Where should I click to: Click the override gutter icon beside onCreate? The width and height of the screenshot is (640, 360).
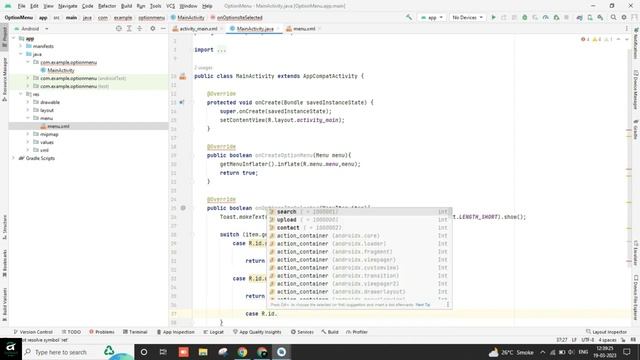(182, 102)
